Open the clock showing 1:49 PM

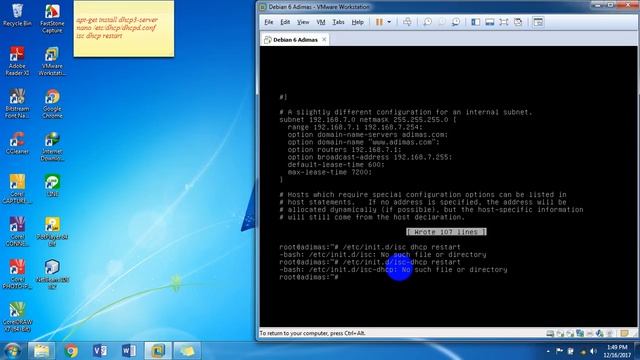(x=617, y=351)
